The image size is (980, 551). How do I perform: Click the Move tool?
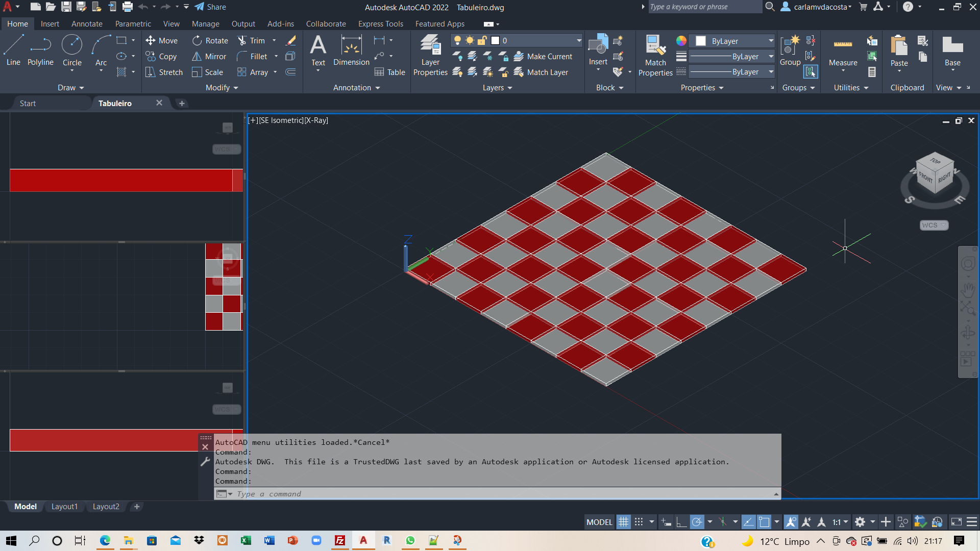(161, 40)
